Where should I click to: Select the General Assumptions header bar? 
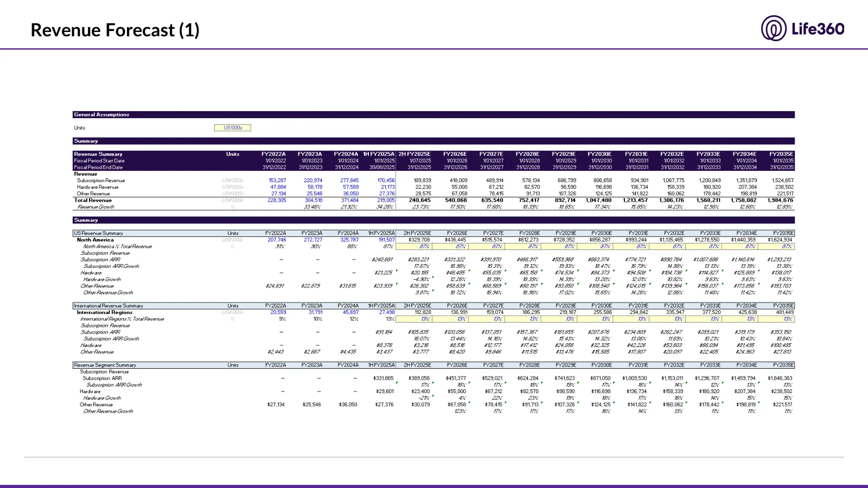coord(433,114)
